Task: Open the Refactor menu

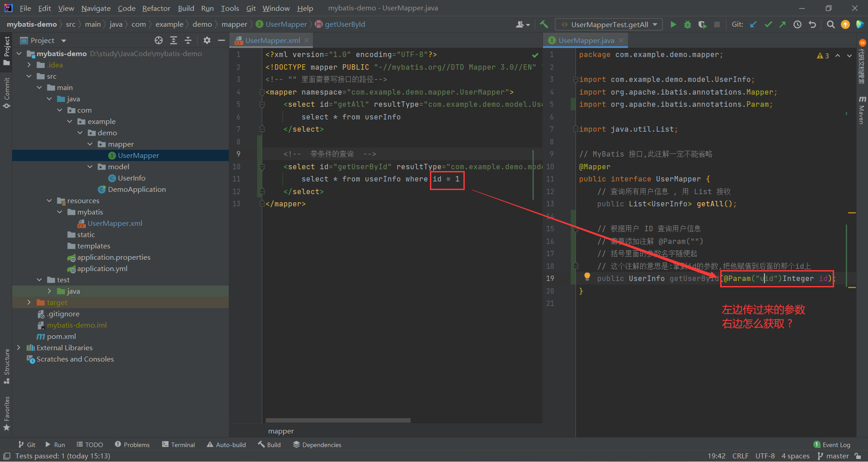Action: click(x=156, y=8)
